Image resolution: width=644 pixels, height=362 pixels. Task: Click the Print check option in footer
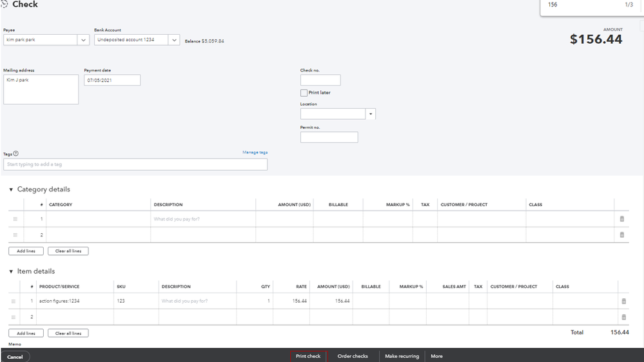(308, 356)
